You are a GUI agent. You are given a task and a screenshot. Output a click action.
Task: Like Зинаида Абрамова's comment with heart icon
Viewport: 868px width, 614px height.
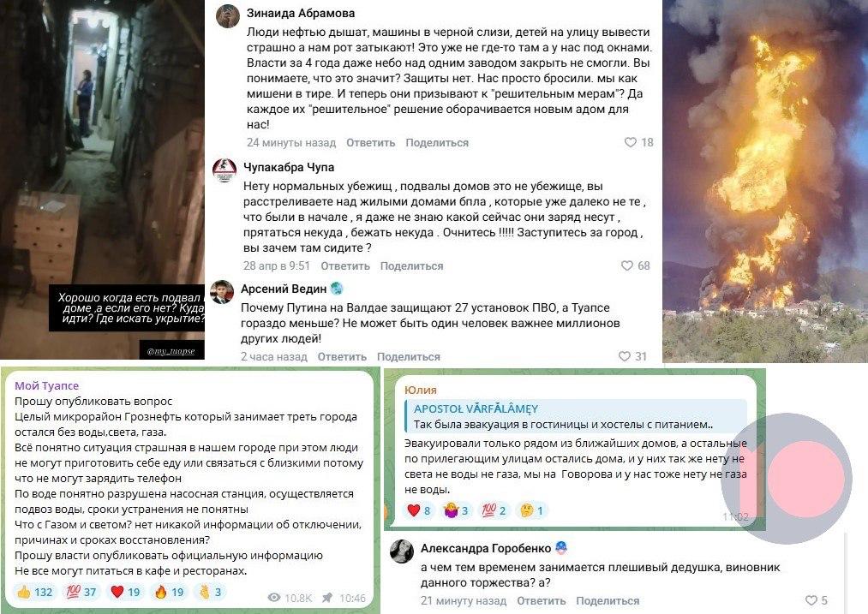[630, 142]
